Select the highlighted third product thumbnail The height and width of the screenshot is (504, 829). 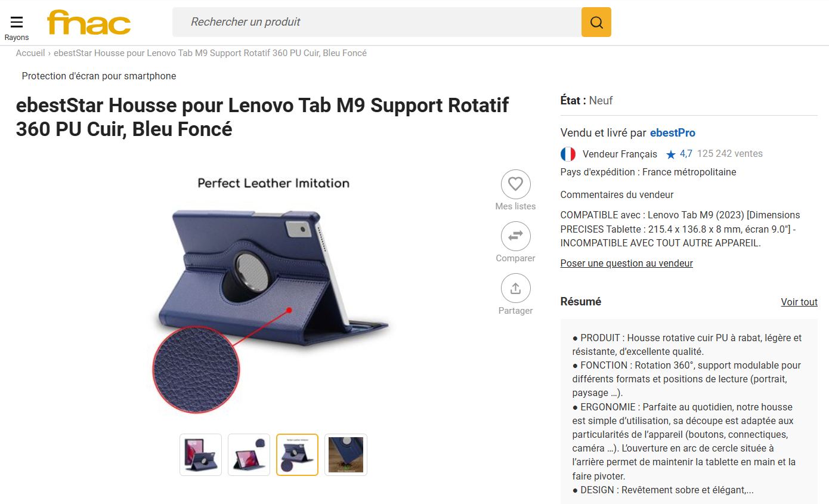pyautogui.click(x=297, y=454)
